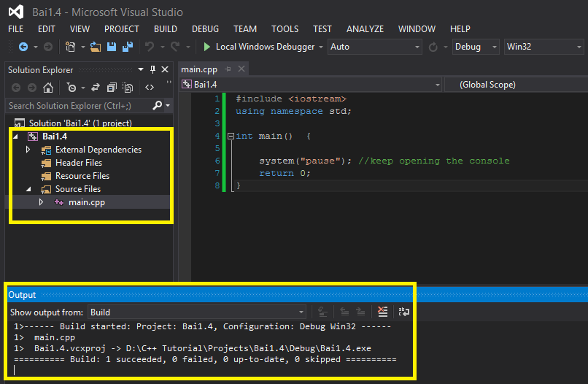Click the Navigate Backward toolbar icon

coord(23,47)
